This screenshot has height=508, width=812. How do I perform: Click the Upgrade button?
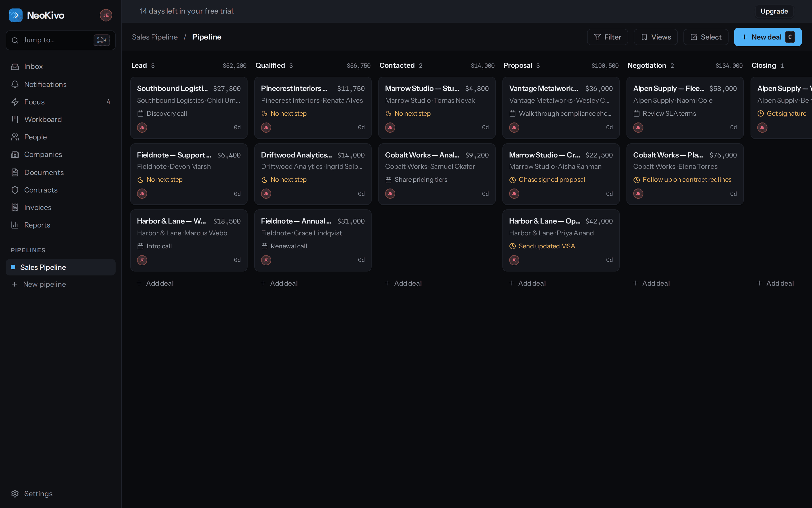pyautogui.click(x=774, y=11)
